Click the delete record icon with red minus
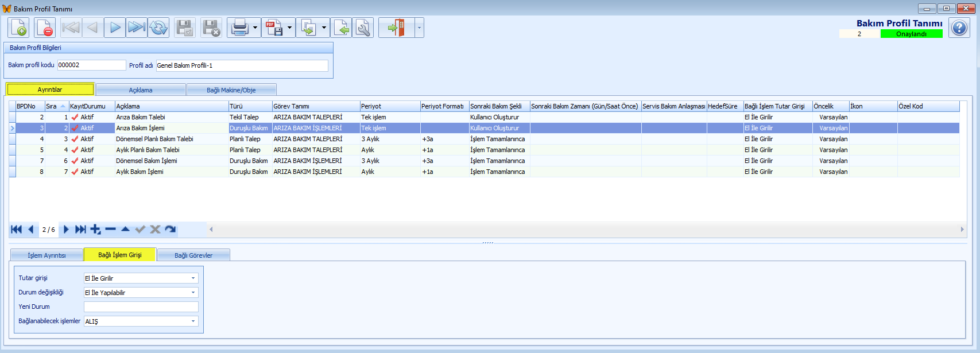 pos(45,28)
